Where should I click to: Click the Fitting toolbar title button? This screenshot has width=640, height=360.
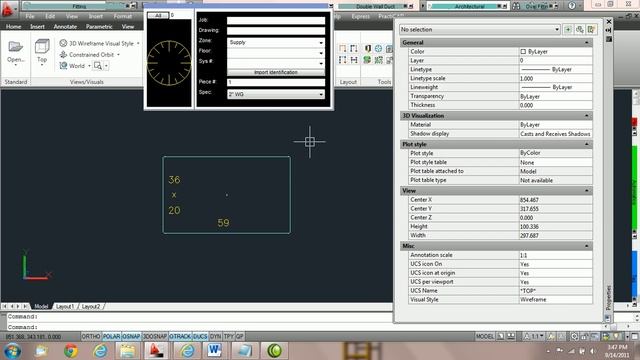click(79, 6)
